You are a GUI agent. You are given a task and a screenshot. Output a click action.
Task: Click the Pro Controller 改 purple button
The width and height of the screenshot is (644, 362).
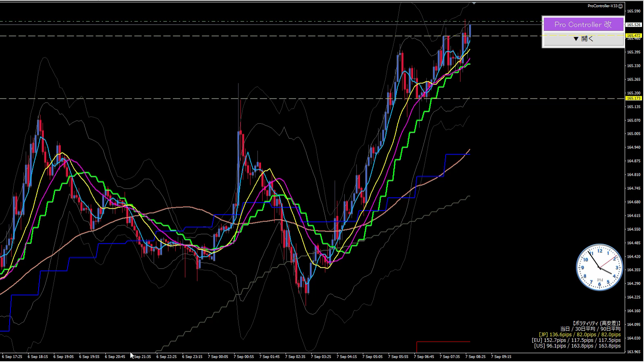[x=583, y=25]
